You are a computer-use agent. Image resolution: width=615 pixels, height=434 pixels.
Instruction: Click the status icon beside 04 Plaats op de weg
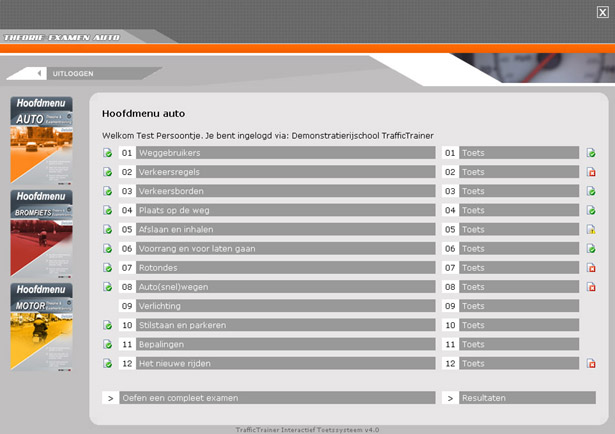point(107,211)
